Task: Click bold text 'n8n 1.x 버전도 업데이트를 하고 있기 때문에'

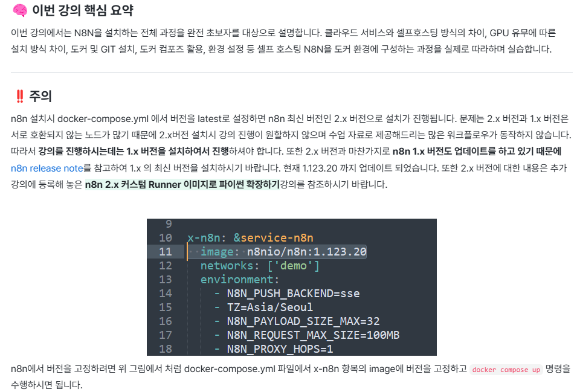Action: click(x=477, y=151)
